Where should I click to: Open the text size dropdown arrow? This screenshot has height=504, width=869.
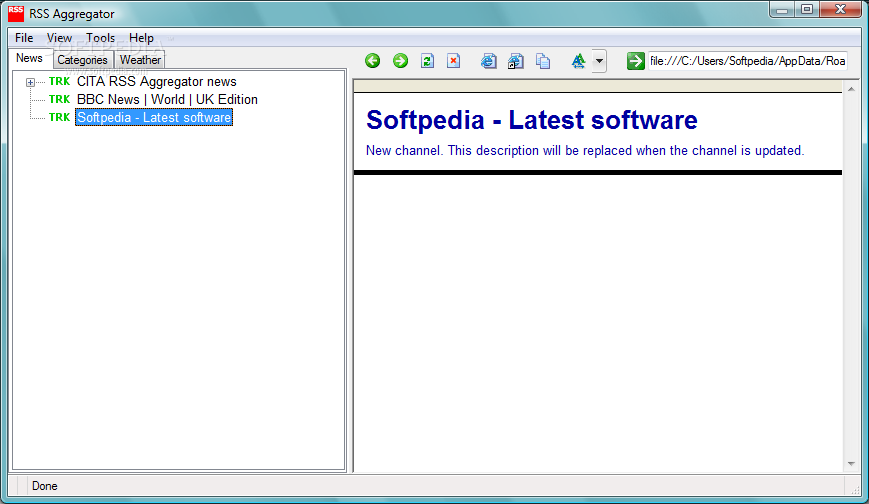coord(599,61)
